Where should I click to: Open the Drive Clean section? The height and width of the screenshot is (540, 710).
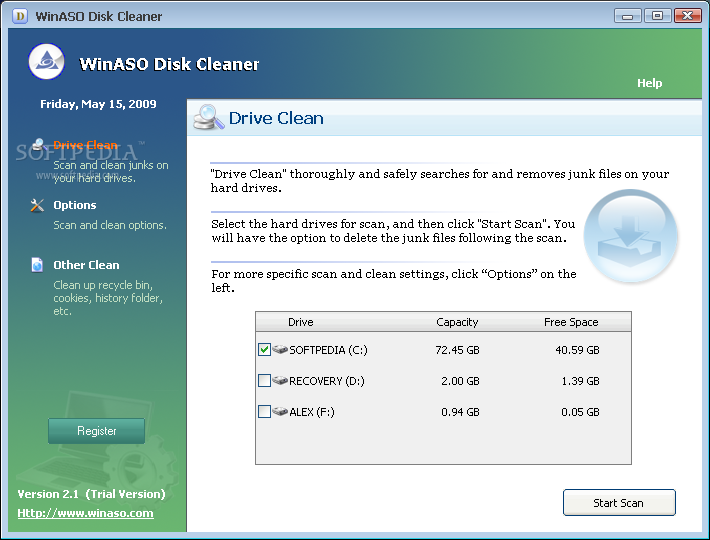tap(86, 145)
